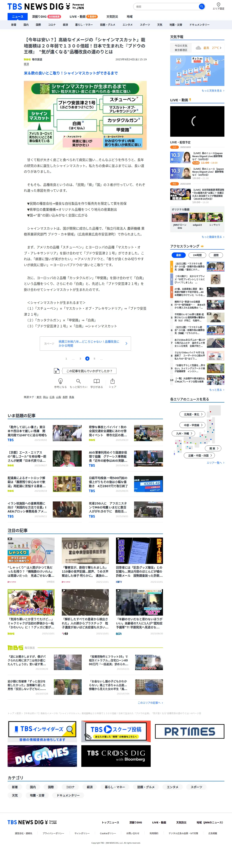The width and height of the screenshot is (232, 868).
Task: Open もっと動画を見る link
Action: point(213,237)
